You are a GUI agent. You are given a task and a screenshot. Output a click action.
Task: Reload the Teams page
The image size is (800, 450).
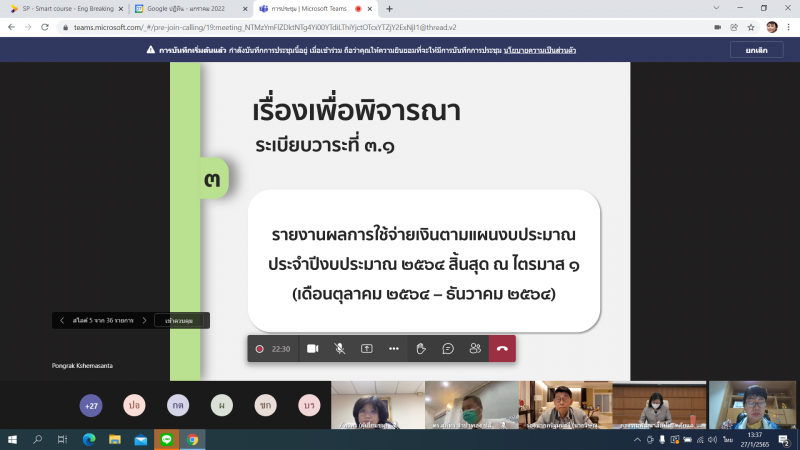[x=45, y=27]
